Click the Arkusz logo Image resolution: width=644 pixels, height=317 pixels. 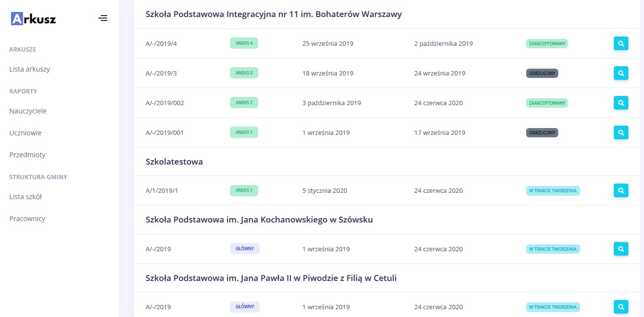(x=33, y=19)
